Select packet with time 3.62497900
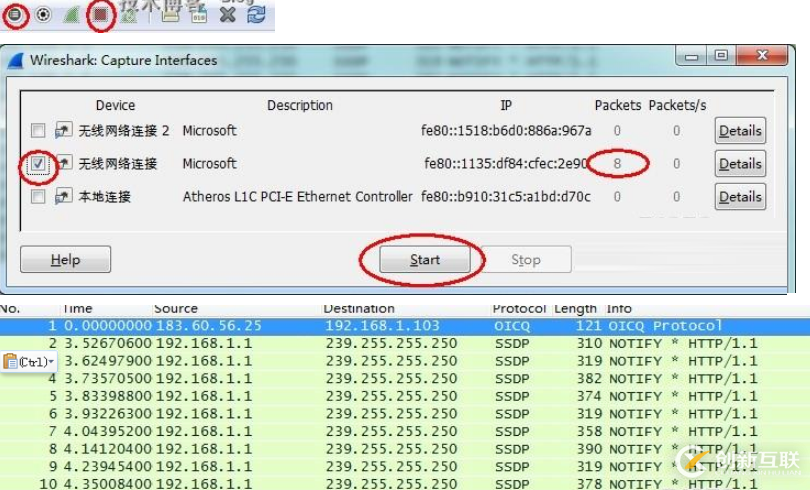This screenshot has width=810, height=490. (405, 361)
